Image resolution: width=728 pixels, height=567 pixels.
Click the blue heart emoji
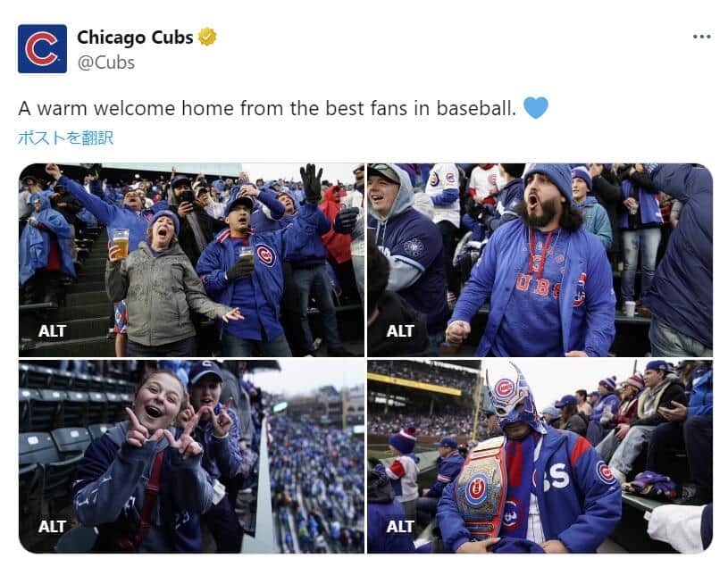(535, 108)
